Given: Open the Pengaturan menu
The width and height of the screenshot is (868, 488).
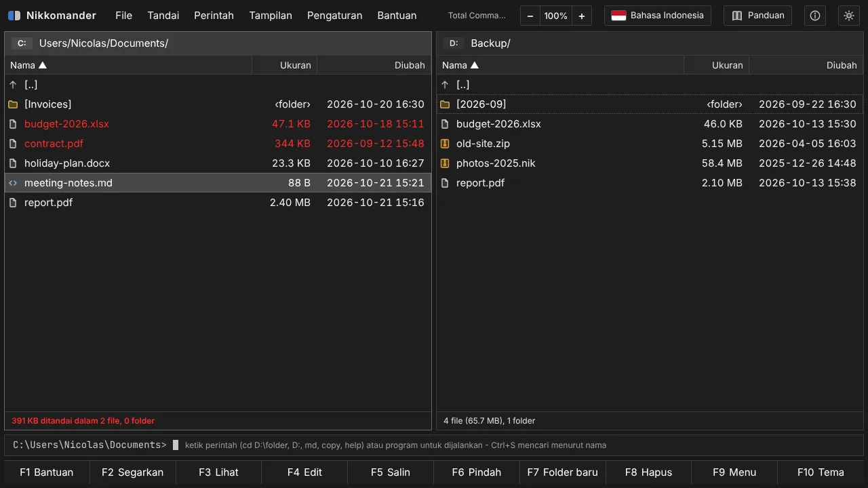Looking at the screenshot, I should click(x=335, y=16).
